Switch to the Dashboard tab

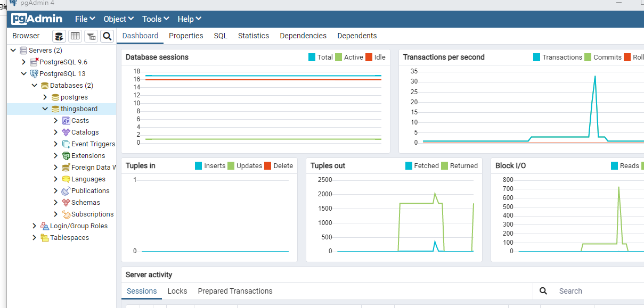tap(140, 36)
